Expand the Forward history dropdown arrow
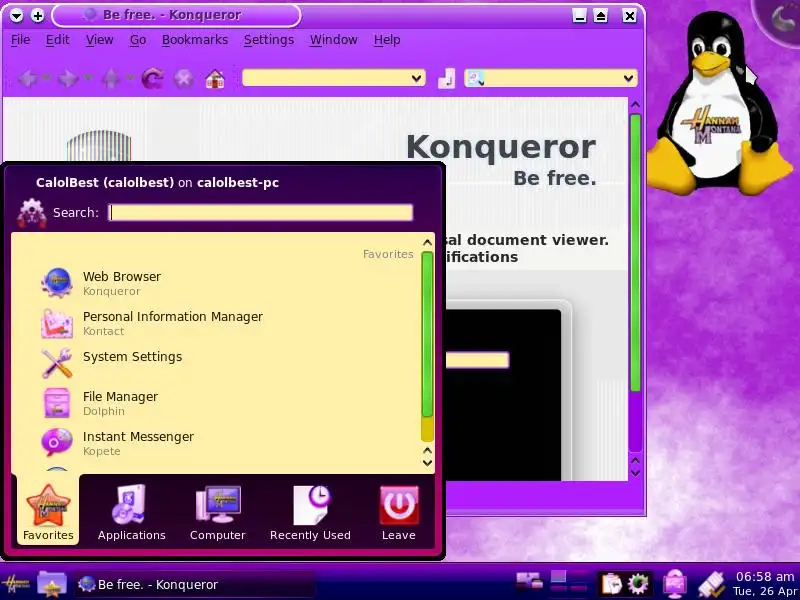Image resolution: width=800 pixels, height=600 pixels. [x=88, y=78]
